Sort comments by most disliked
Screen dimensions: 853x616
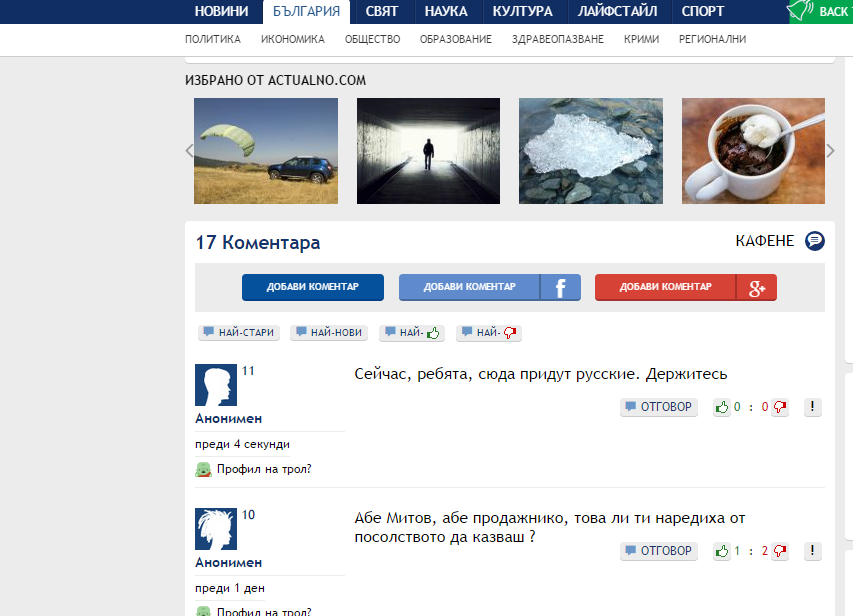pyautogui.click(x=489, y=332)
